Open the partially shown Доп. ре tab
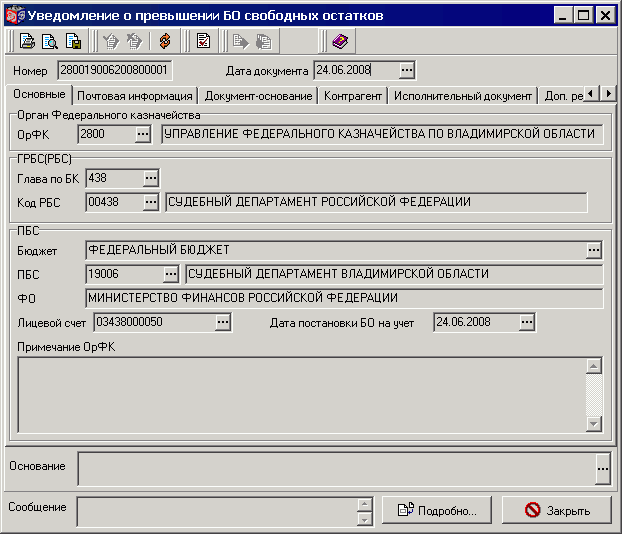 (562, 96)
